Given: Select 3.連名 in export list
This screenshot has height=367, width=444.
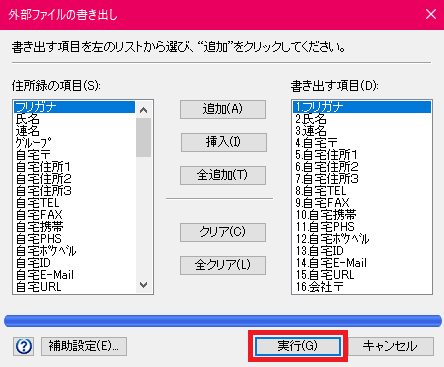Looking at the screenshot, I should [x=362, y=131].
